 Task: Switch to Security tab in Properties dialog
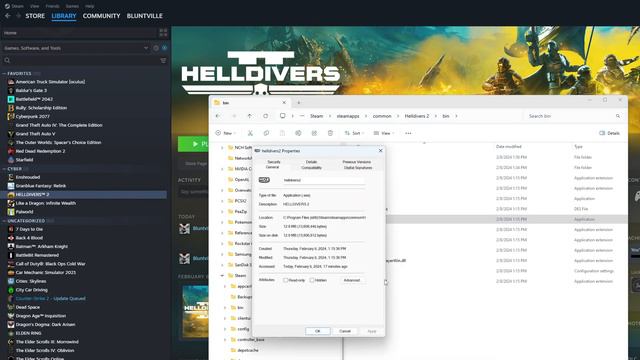pos(273,162)
